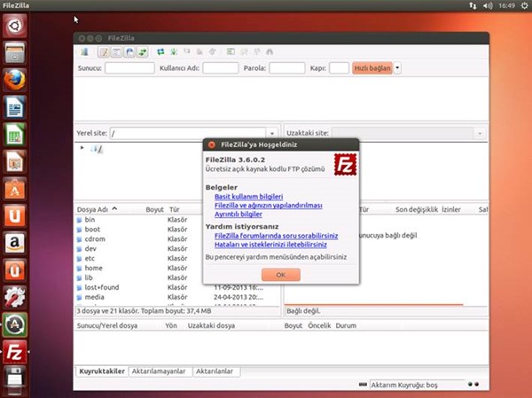Click the reconnect to last server icon
Screen dimensions: 532x398
(213, 52)
